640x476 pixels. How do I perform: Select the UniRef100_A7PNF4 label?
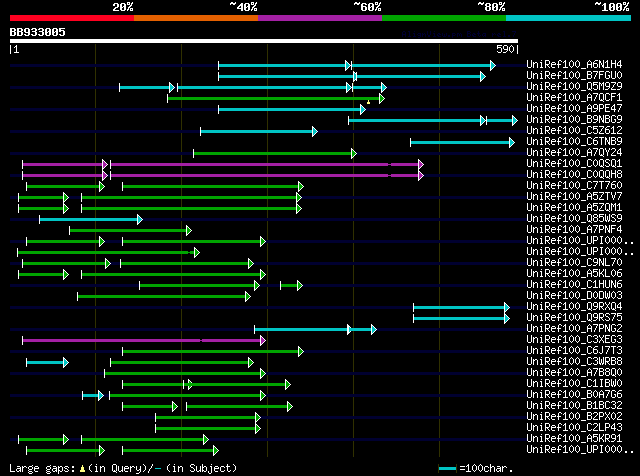point(574,230)
